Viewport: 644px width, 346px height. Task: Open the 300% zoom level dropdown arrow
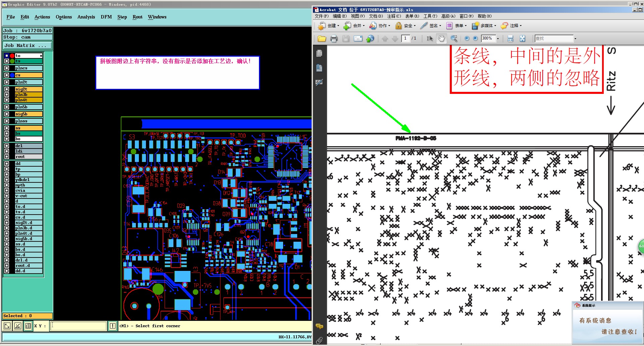pos(498,39)
